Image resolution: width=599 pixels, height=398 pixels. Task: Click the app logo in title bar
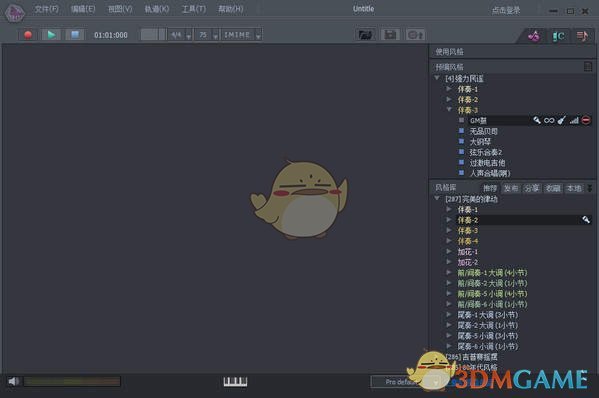pos(15,12)
